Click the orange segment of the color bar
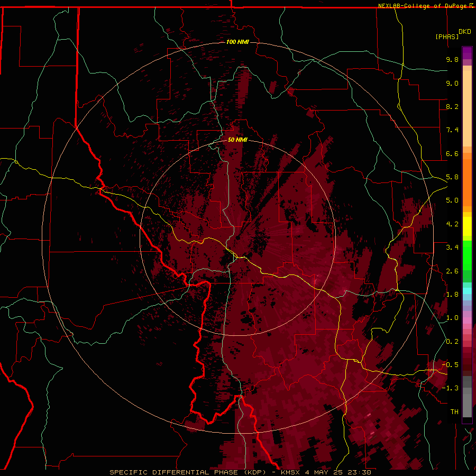This screenshot has height=476, width=476. [x=467, y=183]
